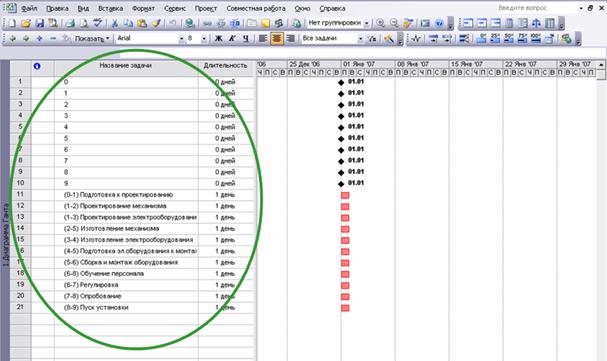Open the Показать dropdown
Screen dimensions: 607x361
(x=92, y=38)
